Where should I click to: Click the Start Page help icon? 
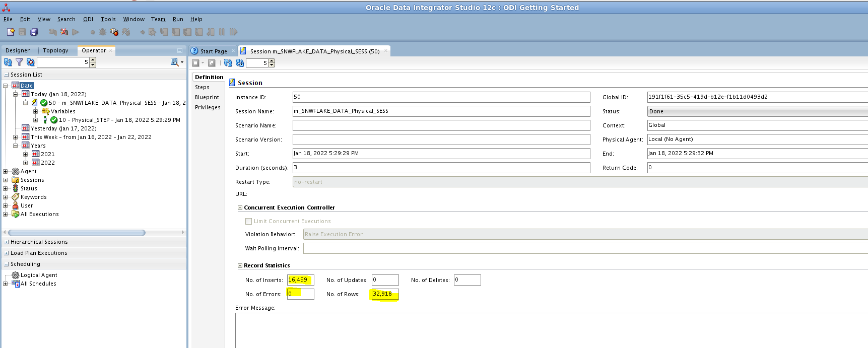pos(194,51)
